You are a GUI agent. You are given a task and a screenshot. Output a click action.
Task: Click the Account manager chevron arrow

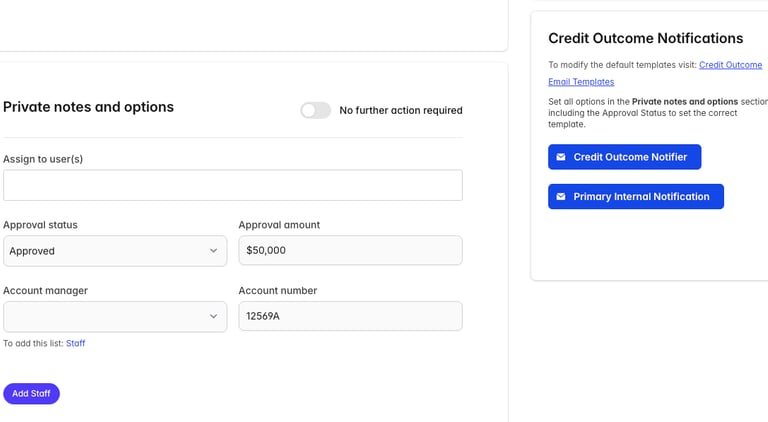pos(213,317)
